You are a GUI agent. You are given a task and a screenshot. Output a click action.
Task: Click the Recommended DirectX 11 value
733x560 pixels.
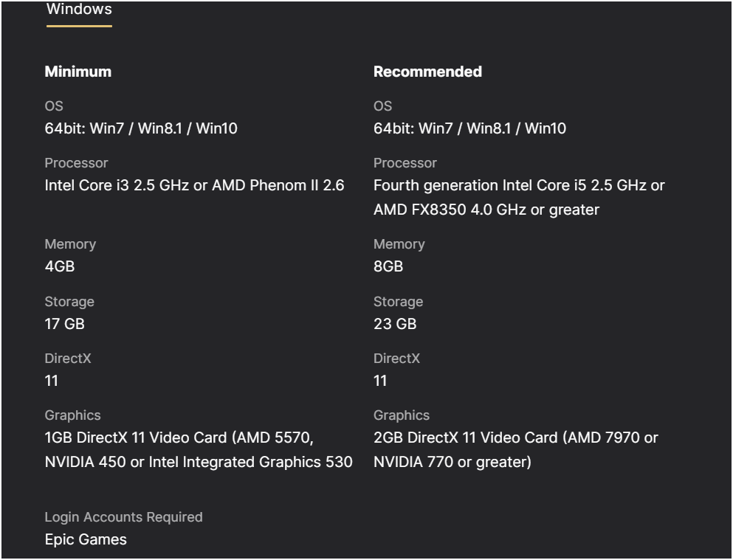click(380, 381)
